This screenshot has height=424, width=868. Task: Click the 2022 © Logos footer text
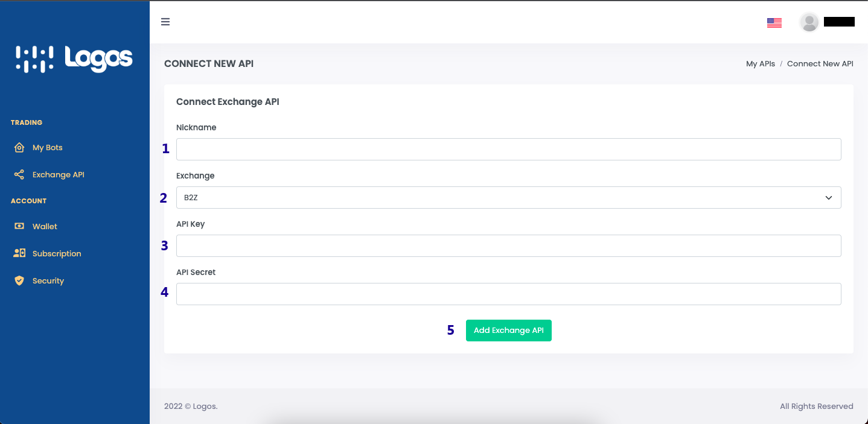[191, 407]
